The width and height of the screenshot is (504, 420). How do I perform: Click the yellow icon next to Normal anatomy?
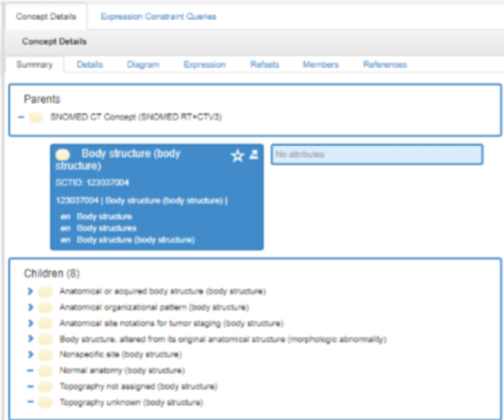(45, 371)
